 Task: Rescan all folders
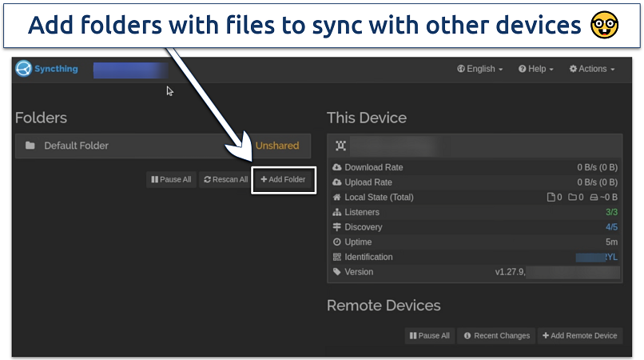[225, 180]
